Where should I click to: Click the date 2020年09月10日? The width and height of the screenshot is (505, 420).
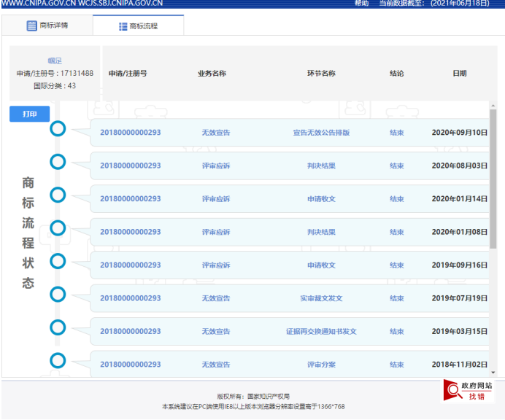[460, 133]
